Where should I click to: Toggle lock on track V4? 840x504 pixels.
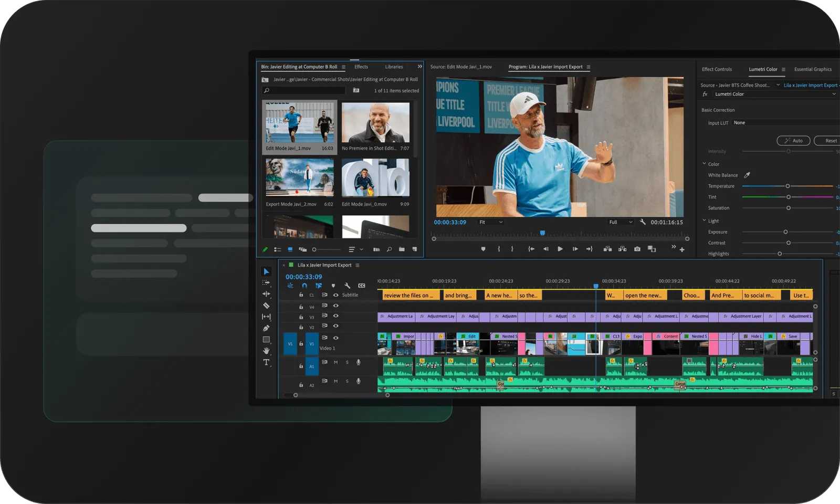301,307
